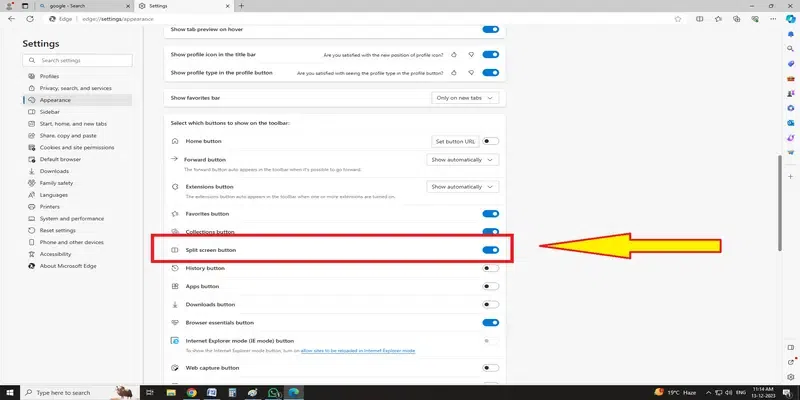
Task: Enable the Downloads button toggle
Action: click(490, 305)
